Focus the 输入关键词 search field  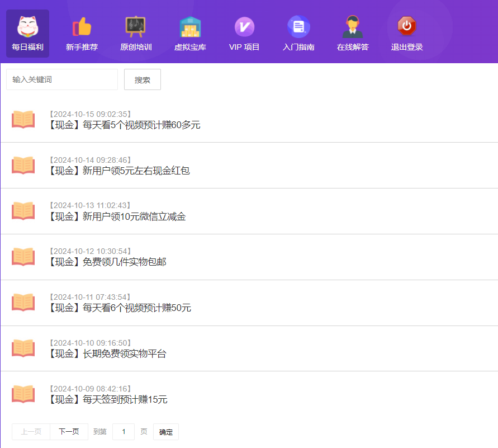tap(62, 79)
